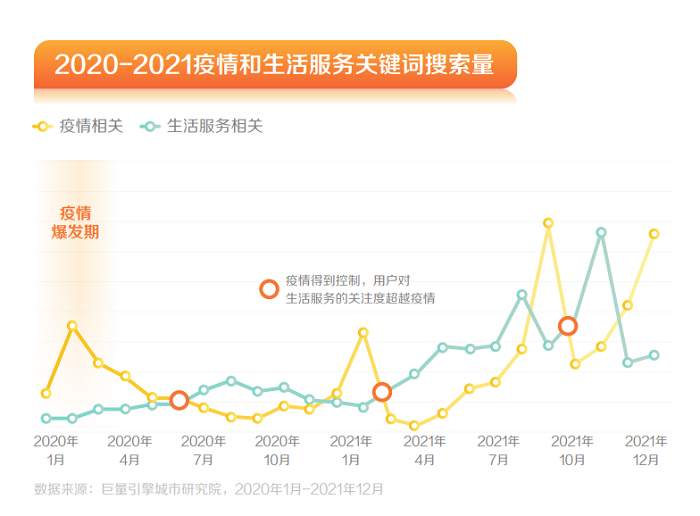The width and height of the screenshot is (700, 516).
Task: Click the teal 生活服务相关 legend marker
Action: [x=150, y=127]
